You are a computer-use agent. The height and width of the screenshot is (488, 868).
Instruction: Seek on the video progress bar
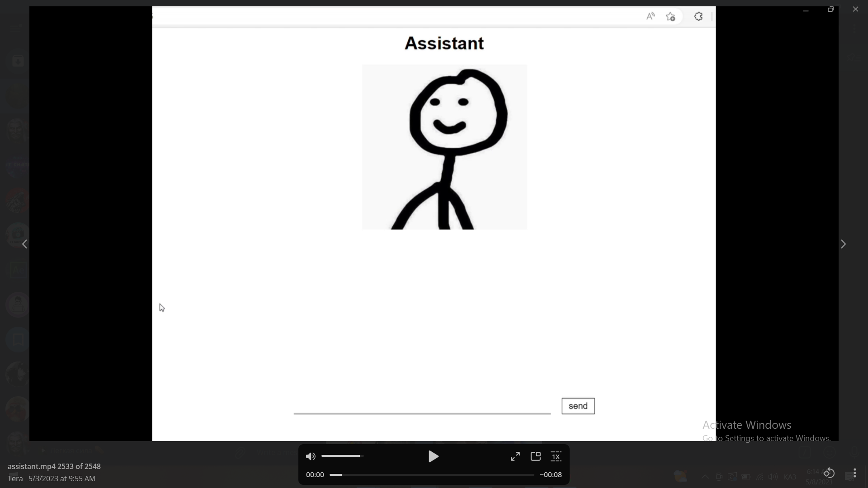[x=432, y=475]
